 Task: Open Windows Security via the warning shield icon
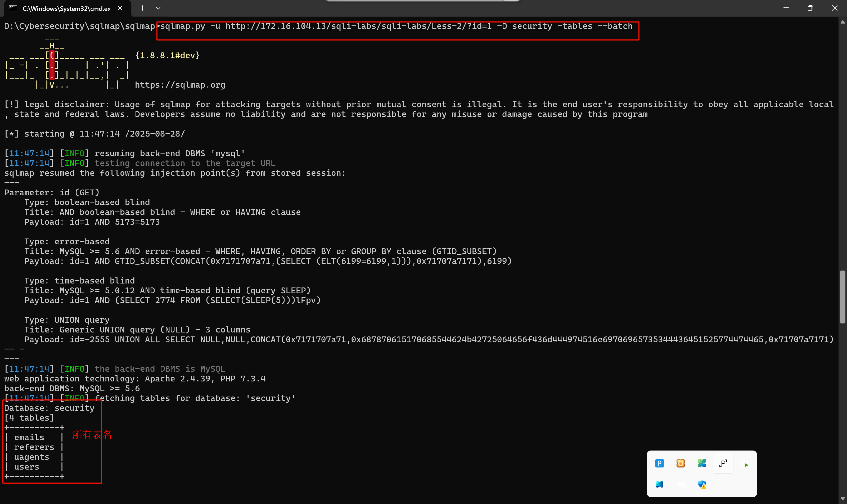[702, 485]
